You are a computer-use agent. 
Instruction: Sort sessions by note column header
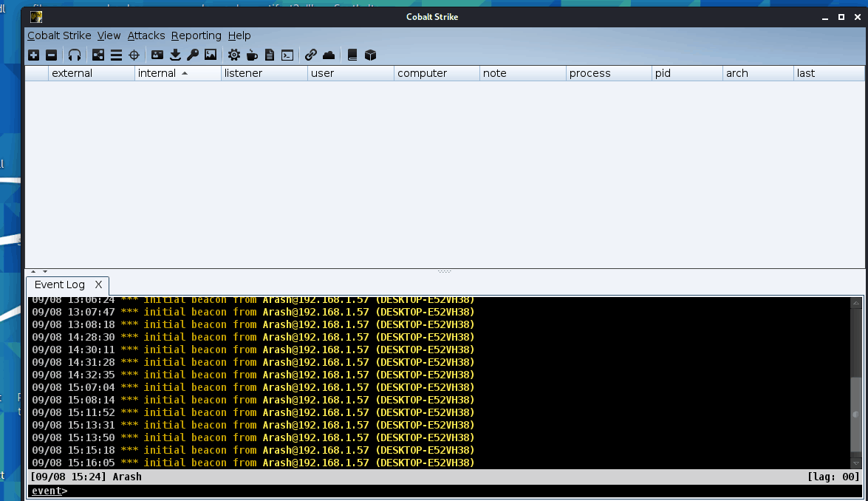522,73
